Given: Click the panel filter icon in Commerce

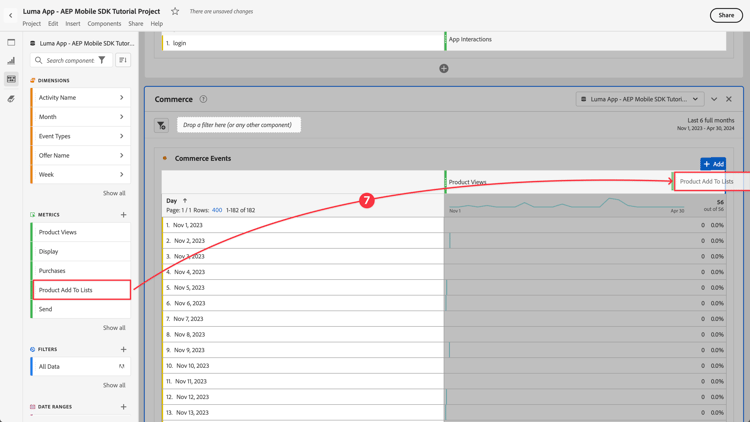Looking at the screenshot, I should click(x=161, y=125).
